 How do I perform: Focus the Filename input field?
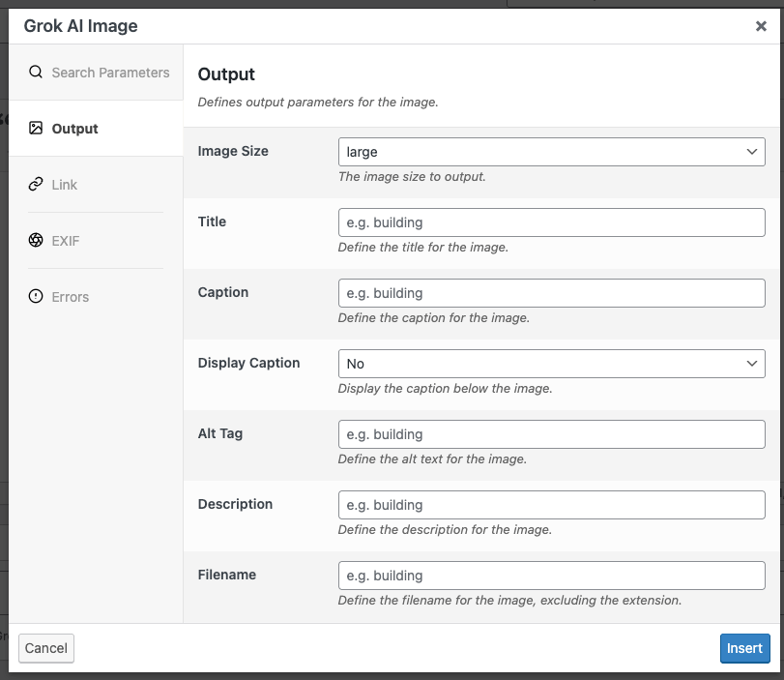tap(551, 576)
